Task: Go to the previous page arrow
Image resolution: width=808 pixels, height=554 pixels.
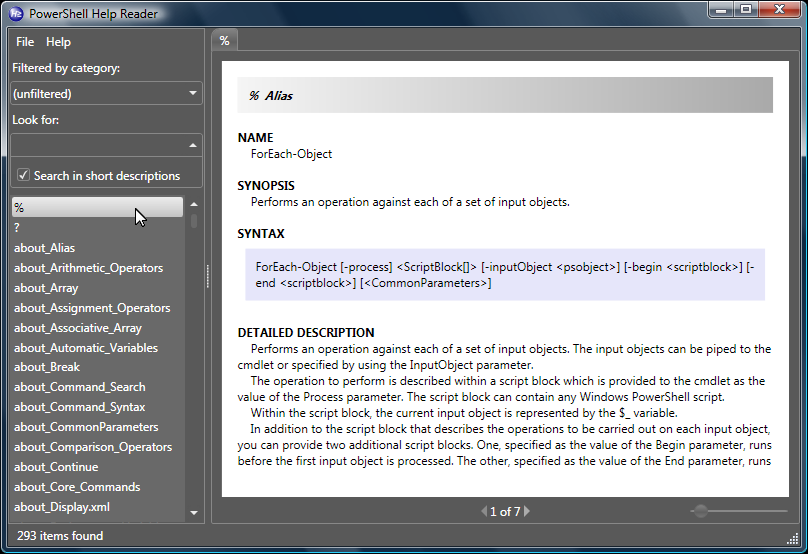Action: pyautogui.click(x=484, y=511)
